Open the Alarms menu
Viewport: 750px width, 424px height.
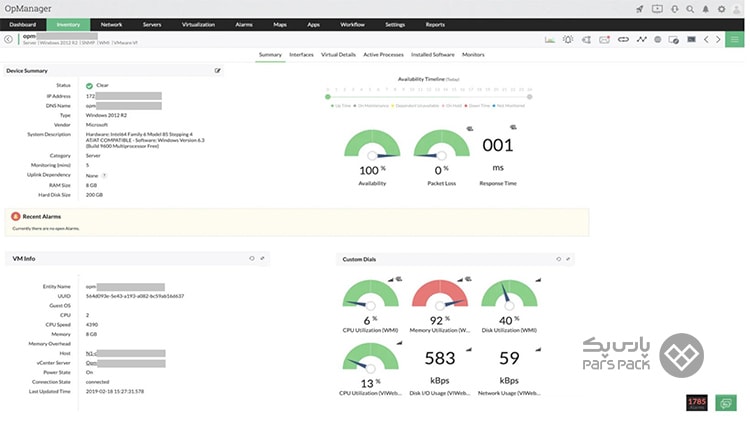[x=243, y=24]
